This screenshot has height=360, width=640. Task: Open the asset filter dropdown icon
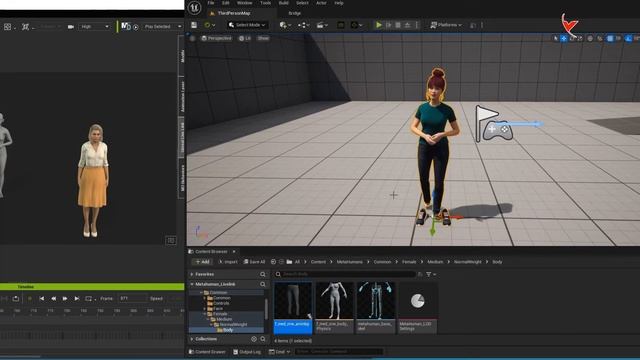point(431,274)
